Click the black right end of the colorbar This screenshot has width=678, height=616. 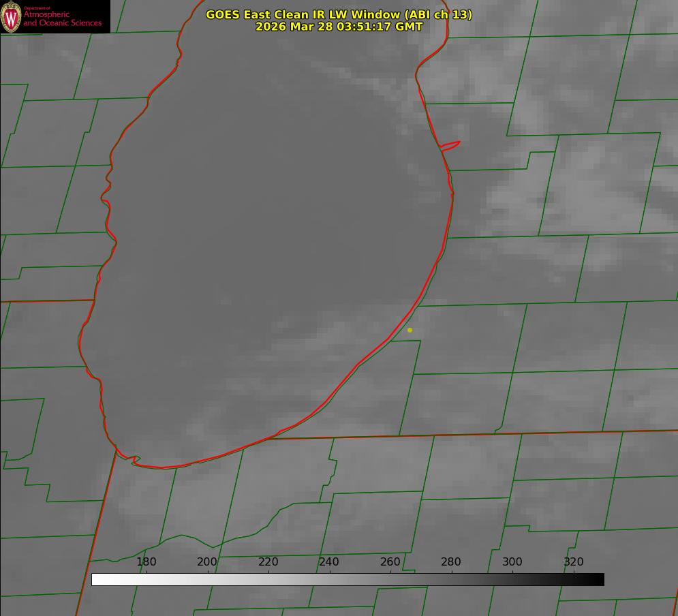[599, 579]
